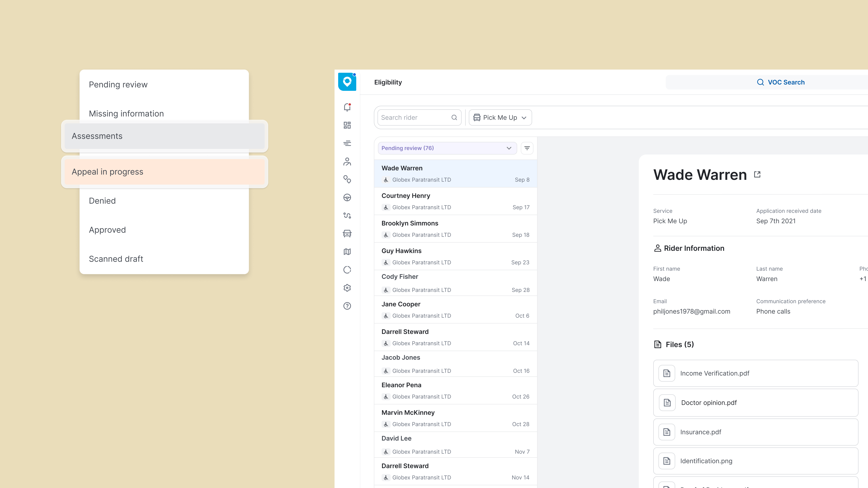Click the filter icon beside status dropdown
868x488 pixels.
[527, 148]
